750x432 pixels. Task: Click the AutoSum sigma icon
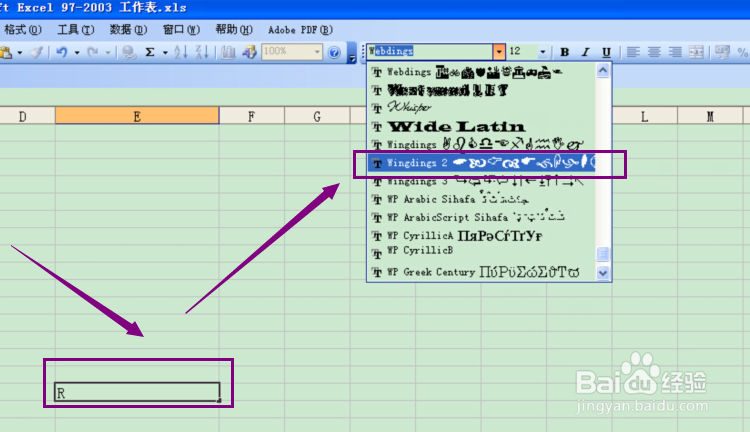[x=150, y=52]
